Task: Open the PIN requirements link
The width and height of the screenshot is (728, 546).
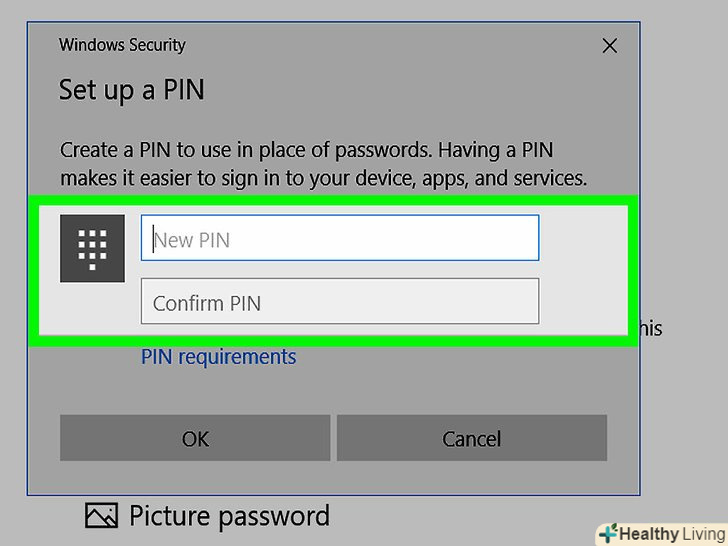Action: tap(218, 357)
